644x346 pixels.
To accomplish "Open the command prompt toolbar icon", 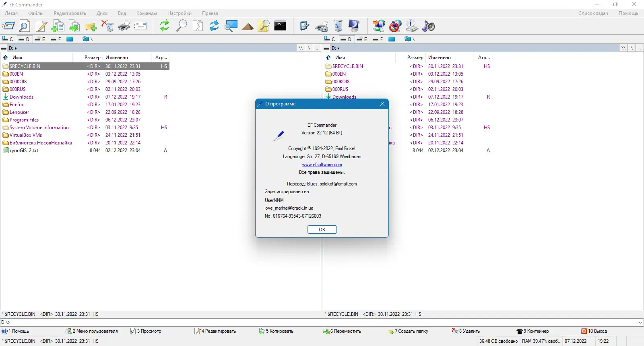I will (280, 26).
